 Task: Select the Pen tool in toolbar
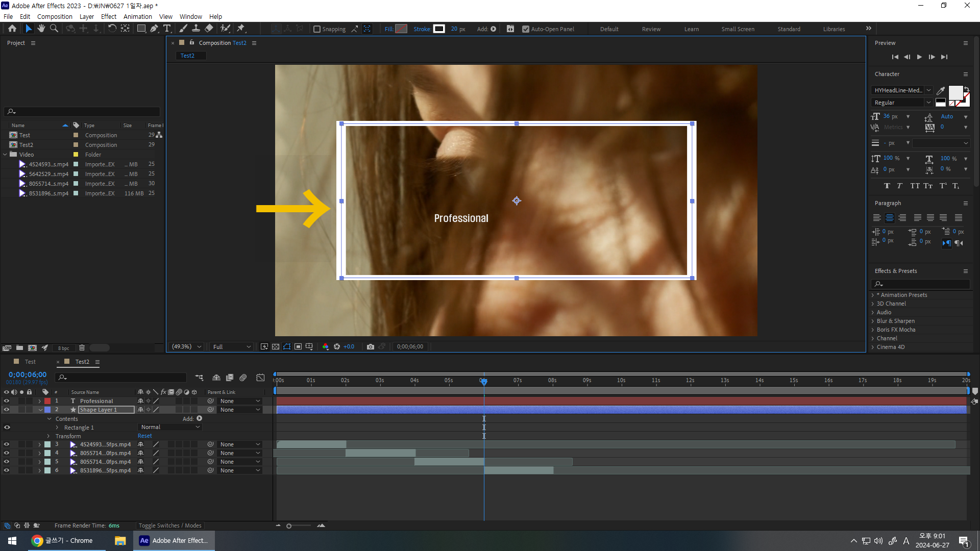[154, 29]
